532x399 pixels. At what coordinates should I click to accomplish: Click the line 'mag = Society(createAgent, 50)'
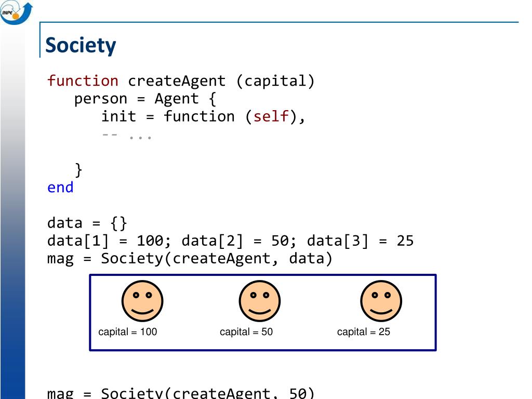pos(181,393)
